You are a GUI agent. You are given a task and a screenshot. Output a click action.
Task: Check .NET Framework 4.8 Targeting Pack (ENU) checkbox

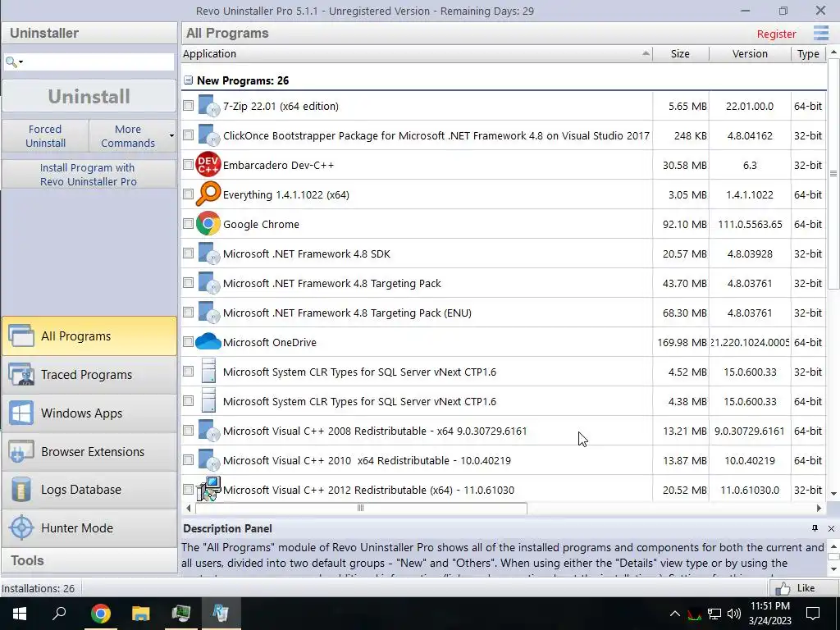click(188, 312)
